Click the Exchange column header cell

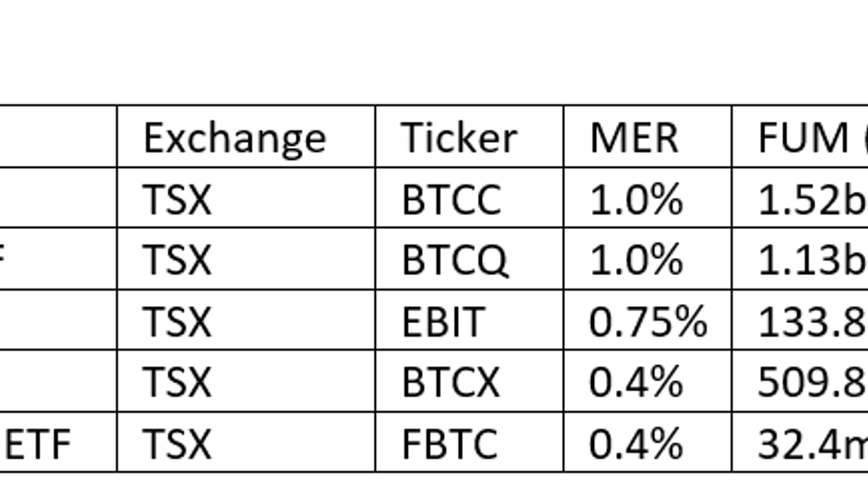[246, 137]
